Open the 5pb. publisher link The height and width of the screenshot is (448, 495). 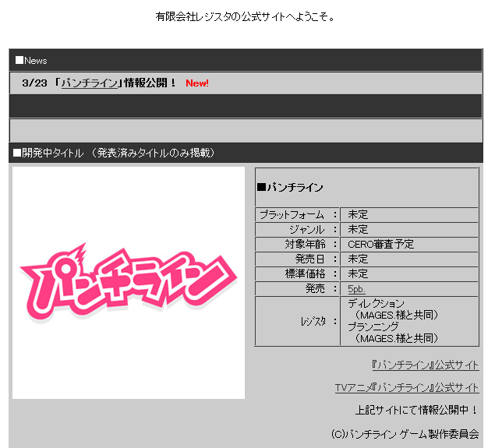(x=356, y=289)
